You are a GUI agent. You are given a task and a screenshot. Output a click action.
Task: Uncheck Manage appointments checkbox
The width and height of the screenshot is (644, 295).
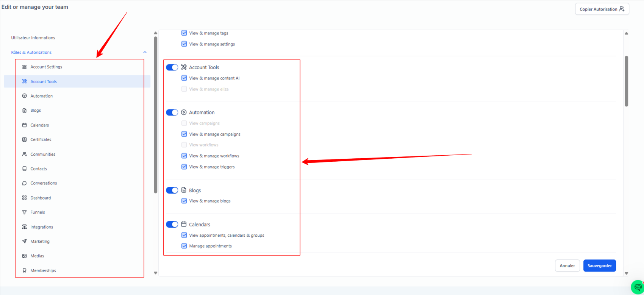click(x=184, y=246)
